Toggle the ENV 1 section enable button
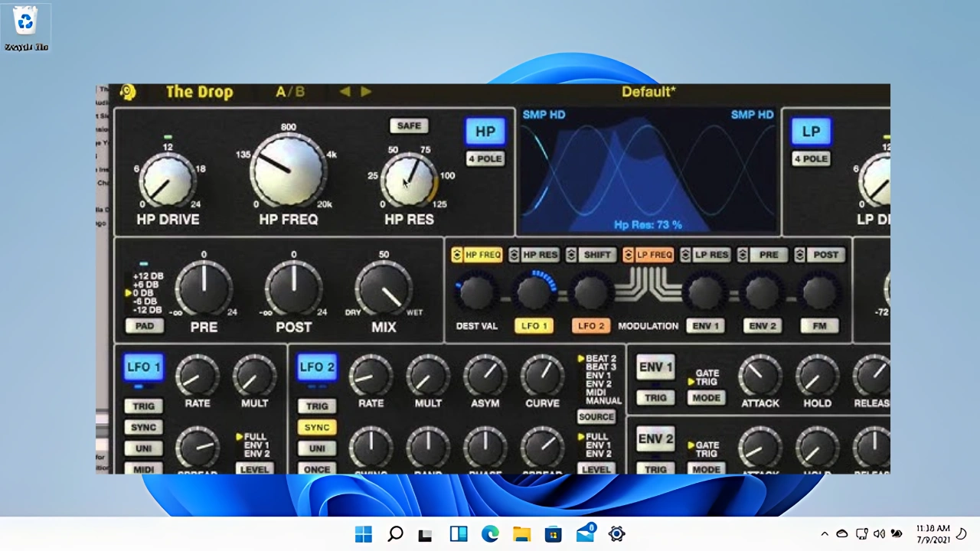The height and width of the screenshot is (551, 980). click(656, 367)
